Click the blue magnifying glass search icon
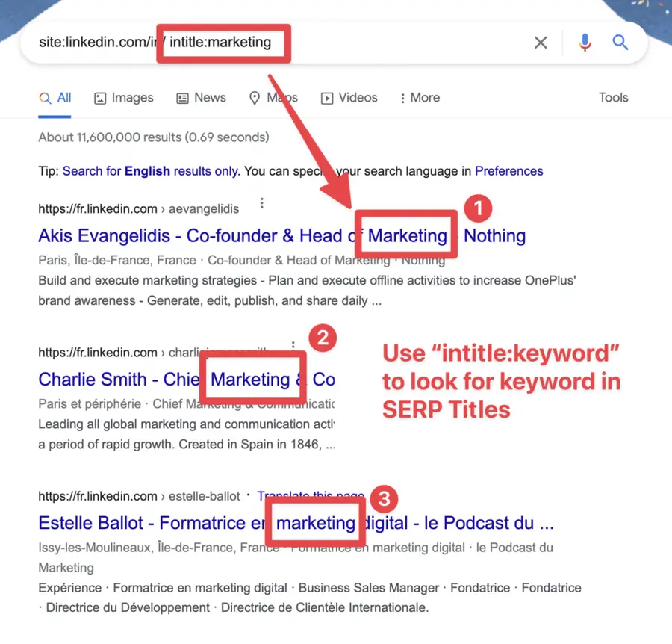The height and width of the screenshot is (644, 672). pyautogui.click(x=620, y=43)
